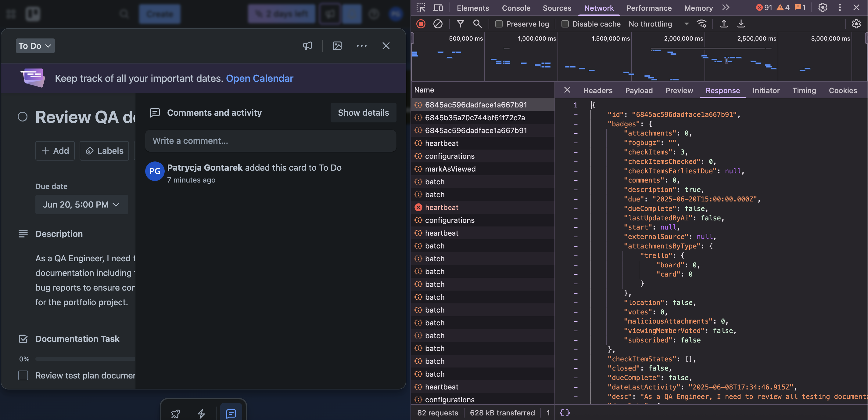
Task: Open Memory tab
Action: (x=698, y=8)
